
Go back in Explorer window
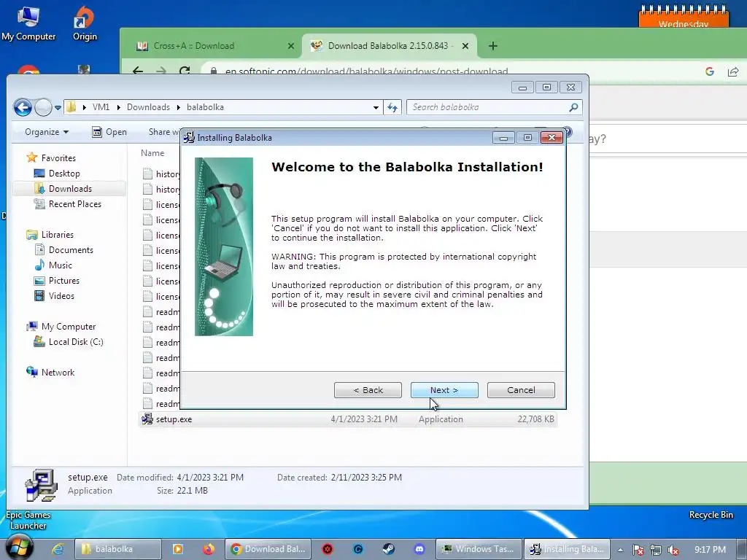(x=23, y=107)
